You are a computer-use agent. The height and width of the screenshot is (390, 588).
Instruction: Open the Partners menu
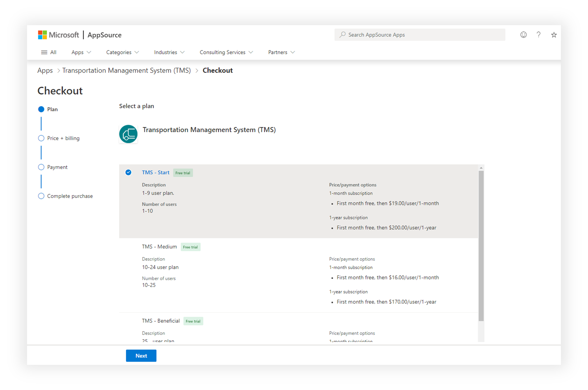281,52
